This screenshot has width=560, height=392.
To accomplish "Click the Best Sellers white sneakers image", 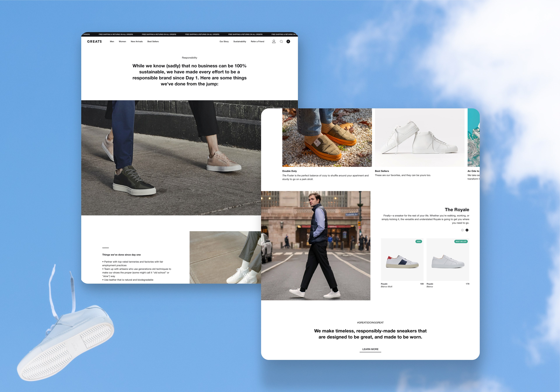I will click(x=420, y=138).
